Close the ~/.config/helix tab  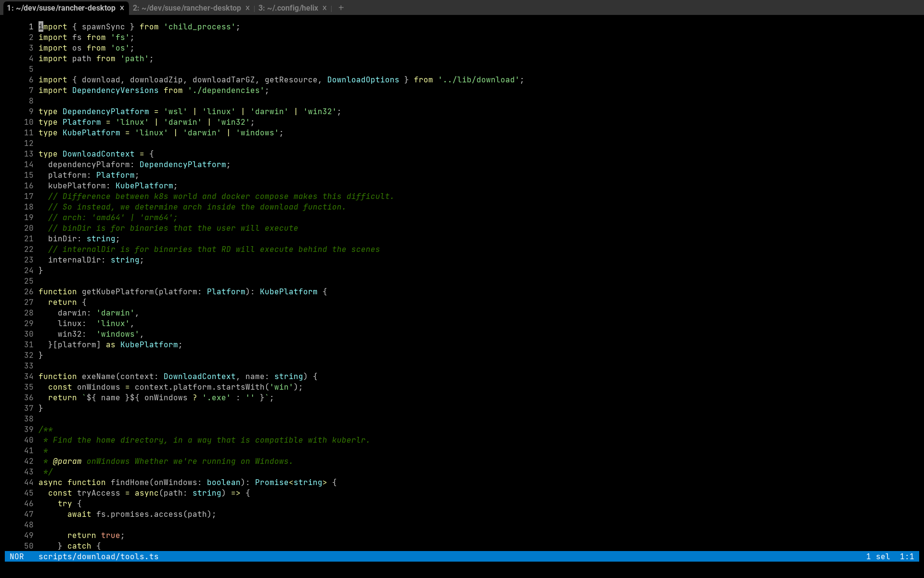tap(324, 8)
